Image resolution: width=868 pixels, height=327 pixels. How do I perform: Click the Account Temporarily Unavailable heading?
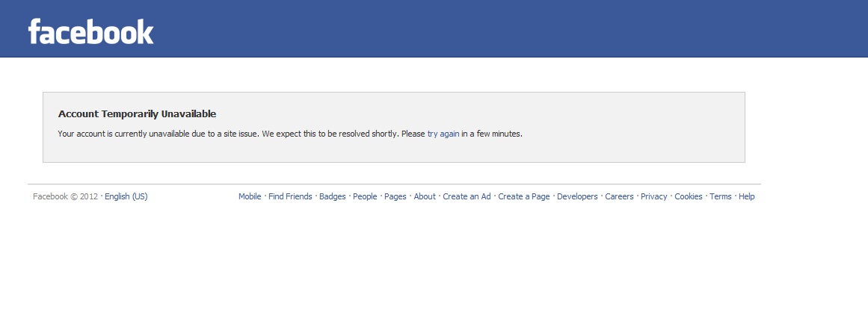(137, 114)
